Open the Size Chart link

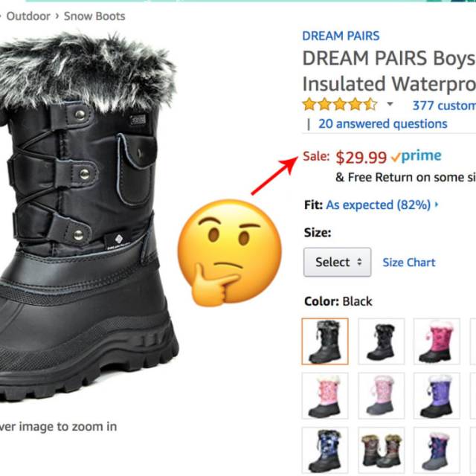click(x=408, y=262)
